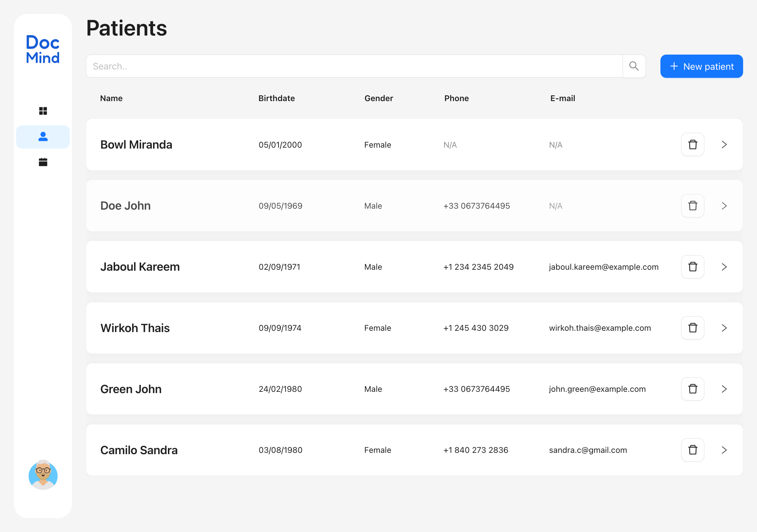
Task: Delete Doe John using trash icon
Action: pos(693,205)
